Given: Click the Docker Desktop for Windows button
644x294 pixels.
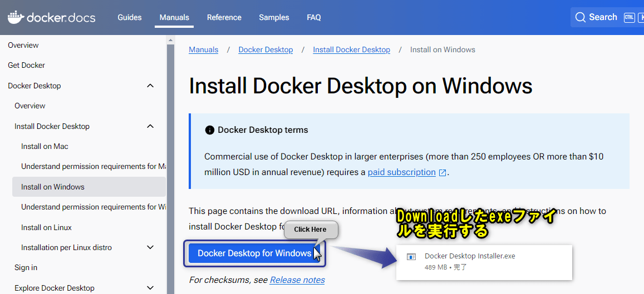Looking at the screenshot, I should (254, 253).
